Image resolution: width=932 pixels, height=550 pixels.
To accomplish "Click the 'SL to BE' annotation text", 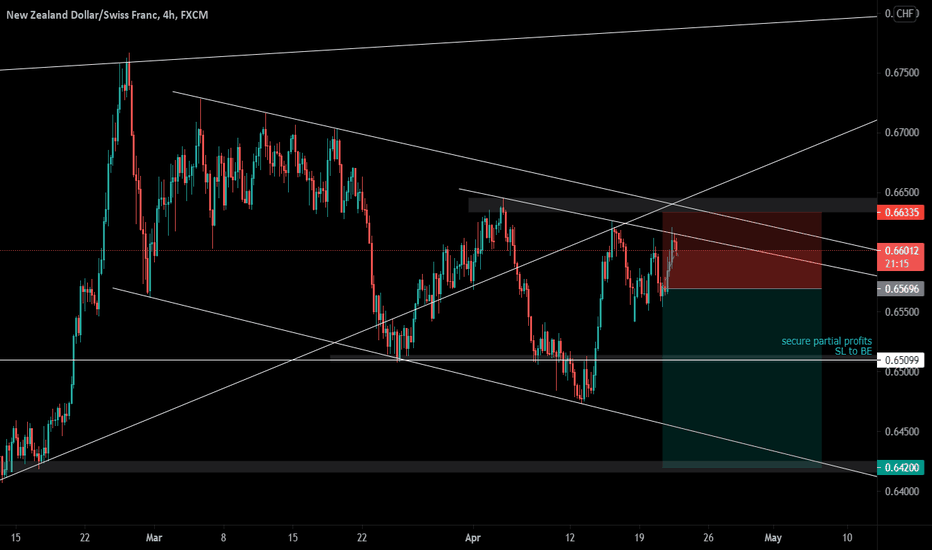I will point(853,351).
